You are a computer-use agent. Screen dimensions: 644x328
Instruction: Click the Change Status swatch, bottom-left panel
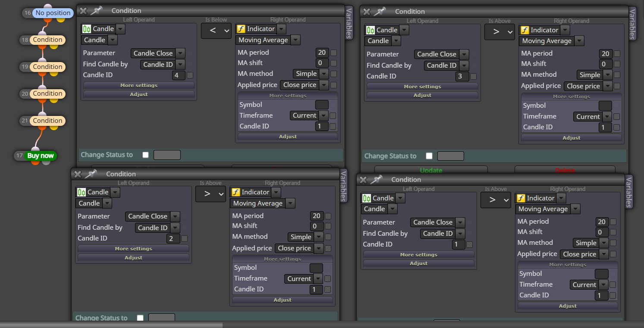[x=162, y=318]
